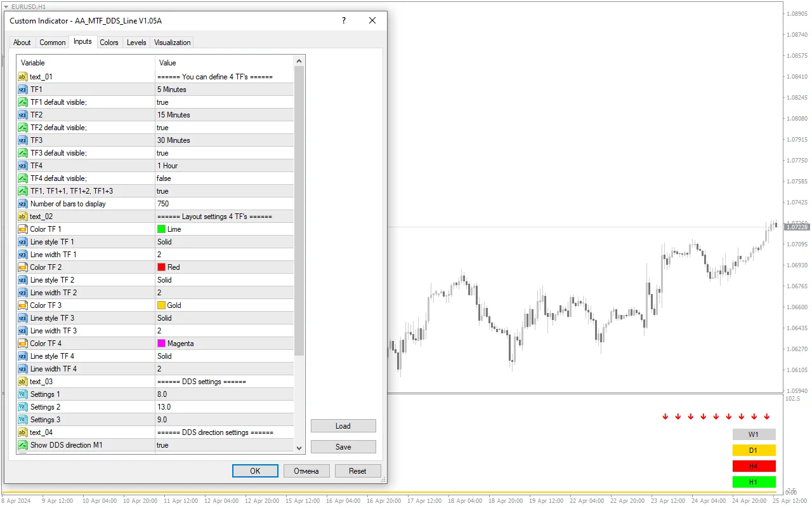The height and width of the screenshot is (508, 812).
Task: Switch to the Colors tab
Action: [x=108, y=42]
